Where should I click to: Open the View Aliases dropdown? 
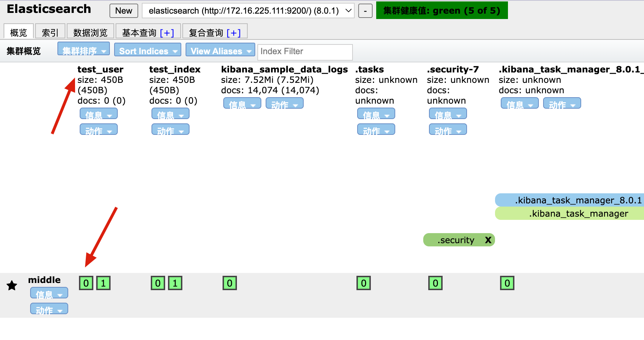click(x=220, y=49)
